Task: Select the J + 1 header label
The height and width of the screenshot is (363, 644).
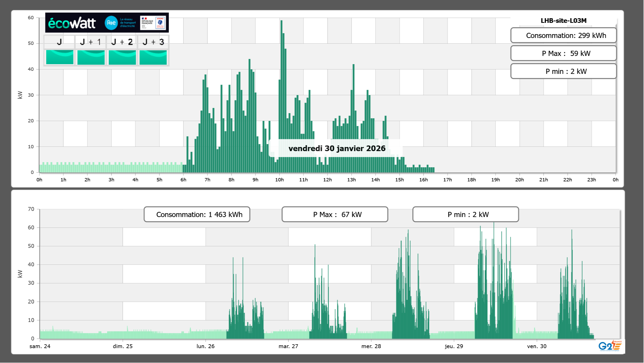Action: (x=91, y=42)
